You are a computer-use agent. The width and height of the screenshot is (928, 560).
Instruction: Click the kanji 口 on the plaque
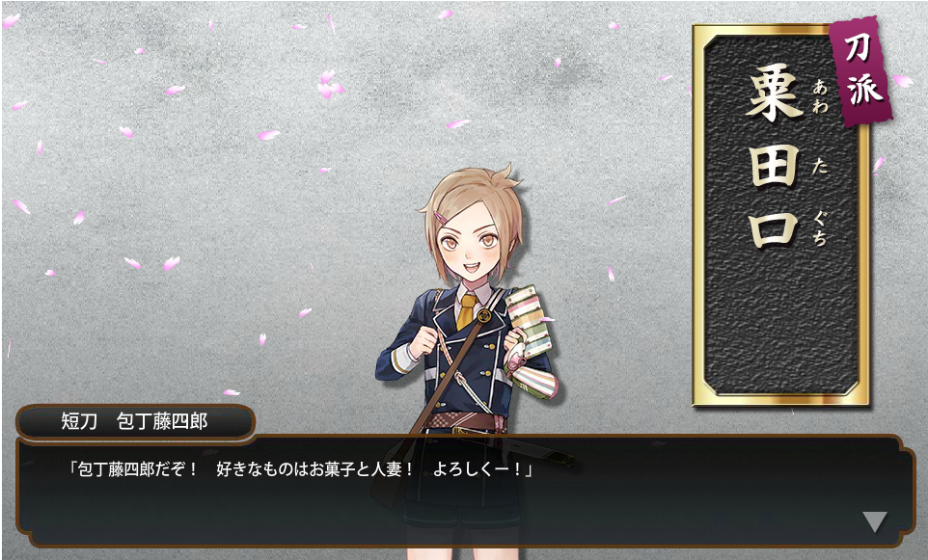(x=774, y=230)
